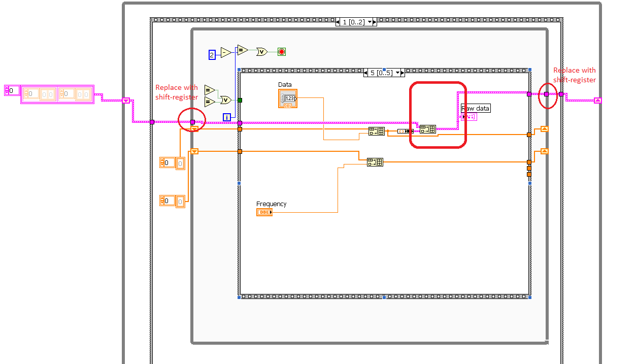Click pink tunnel on outer case structure left edge
Image resolution: width=636 pixels, height=364 pixels.
(152, 122)
